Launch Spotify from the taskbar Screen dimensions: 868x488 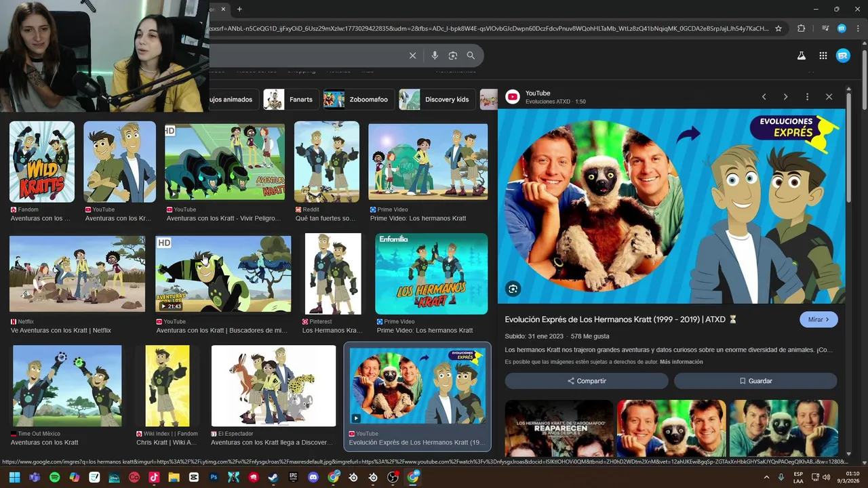pos(54,477)
